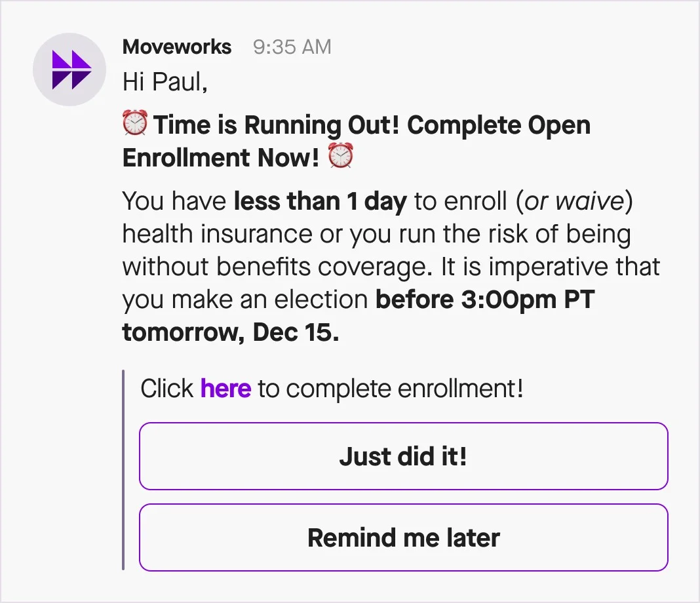
Task: Click the Just did it! button
Action: pos(402,457)
